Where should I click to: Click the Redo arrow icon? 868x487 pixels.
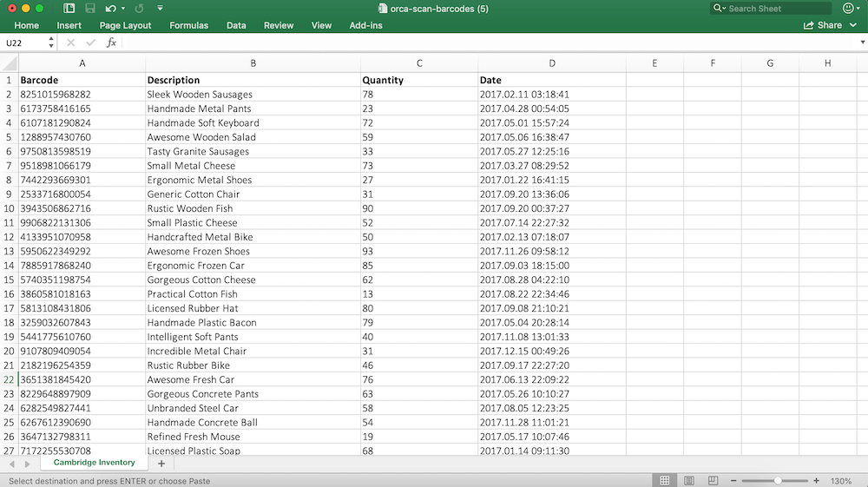[x=139, y=9]
